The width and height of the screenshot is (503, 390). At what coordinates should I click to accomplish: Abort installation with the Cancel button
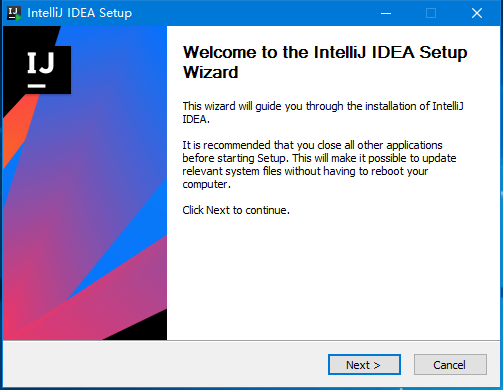450,365
